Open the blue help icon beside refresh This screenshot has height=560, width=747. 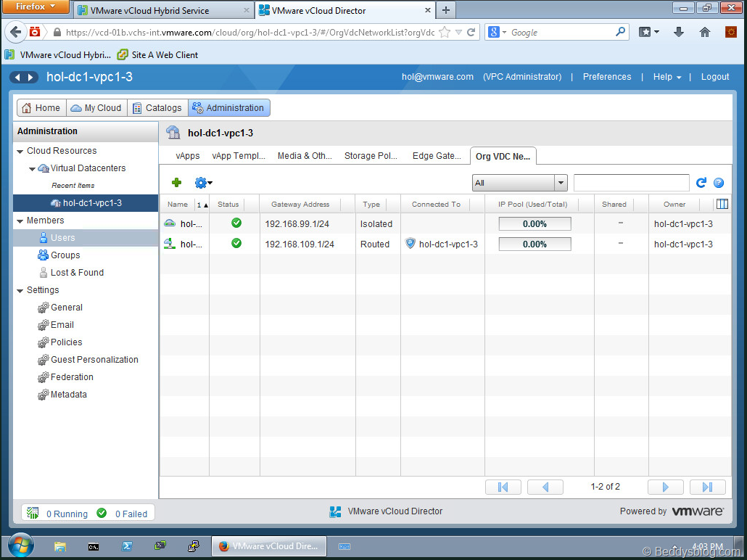point(719,183)
